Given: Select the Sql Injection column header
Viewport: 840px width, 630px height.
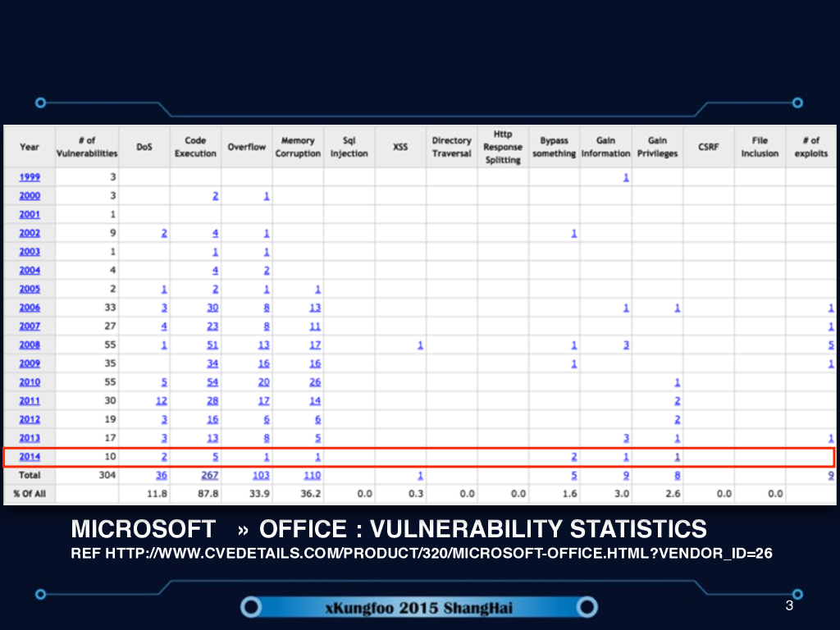Looking at the screenshot, I should pyautogui.click(x=349, y=147).
